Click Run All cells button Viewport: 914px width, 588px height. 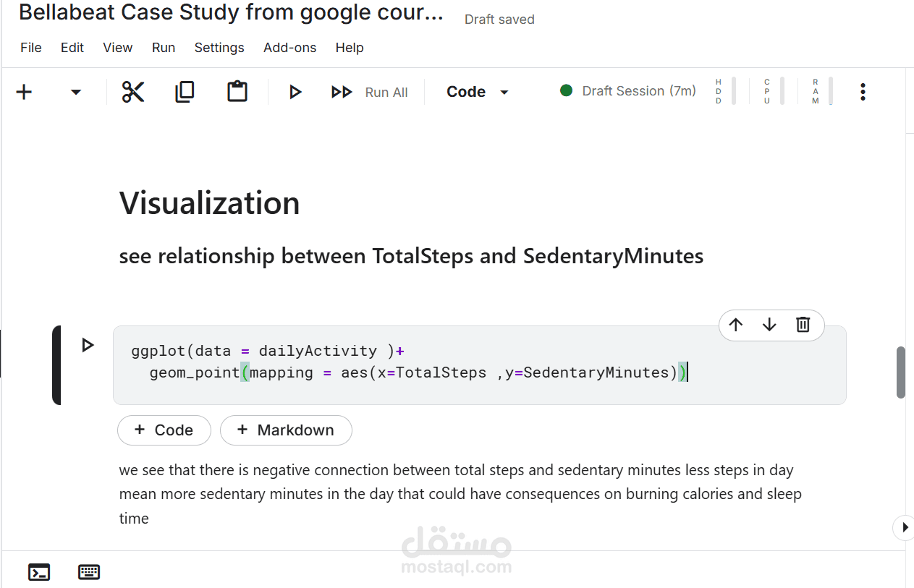(x=370, y=92)
